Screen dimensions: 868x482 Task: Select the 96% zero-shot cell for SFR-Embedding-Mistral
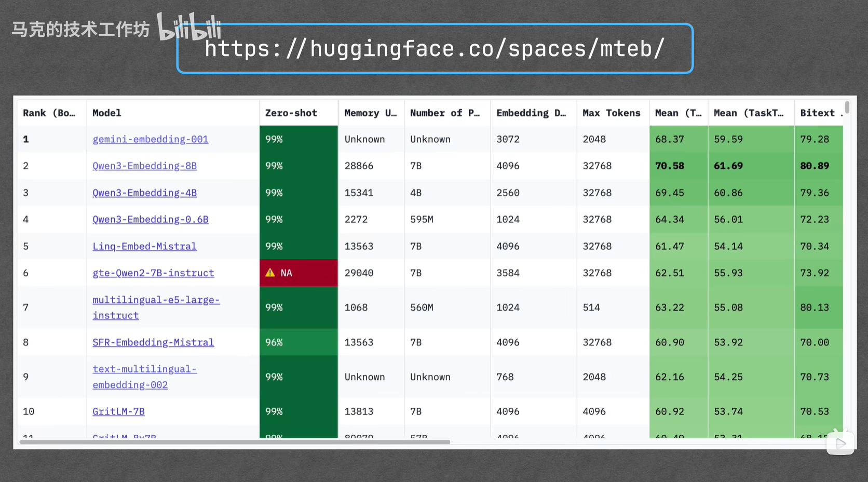(299, 342)
